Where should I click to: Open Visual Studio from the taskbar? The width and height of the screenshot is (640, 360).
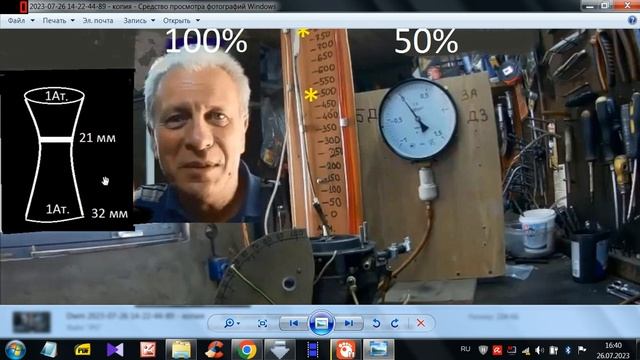(115, 350)
